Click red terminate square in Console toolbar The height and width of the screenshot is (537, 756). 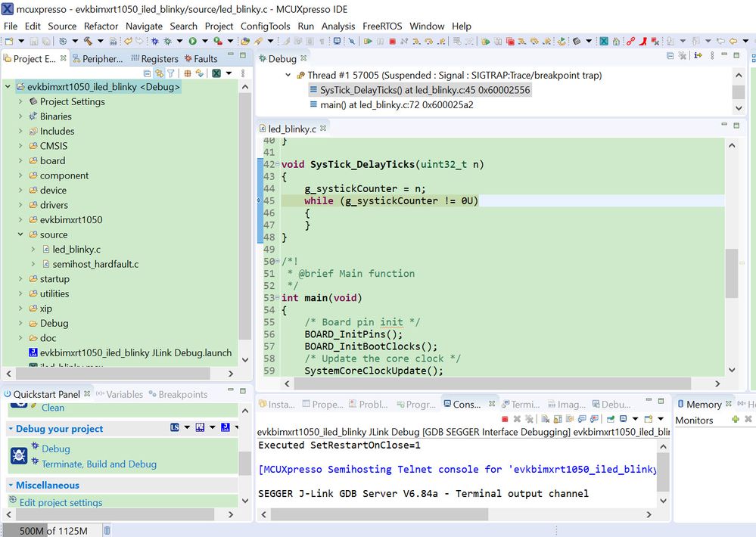click(505, 419)
